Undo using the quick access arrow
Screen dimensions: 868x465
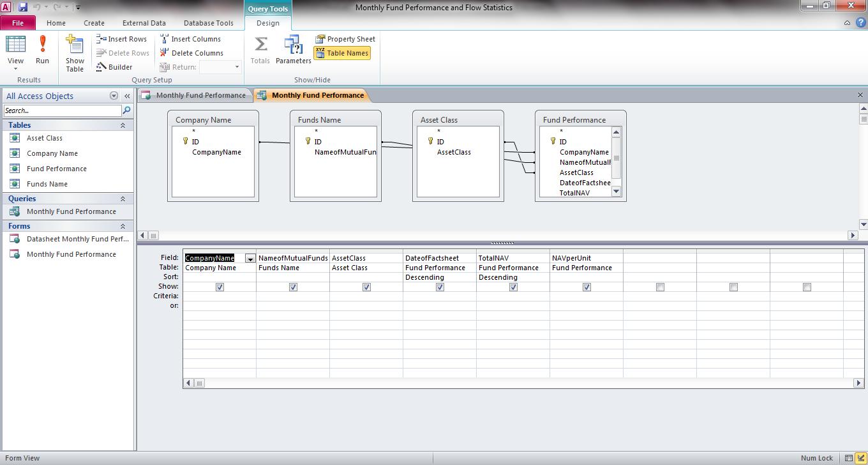coord(36,8)
